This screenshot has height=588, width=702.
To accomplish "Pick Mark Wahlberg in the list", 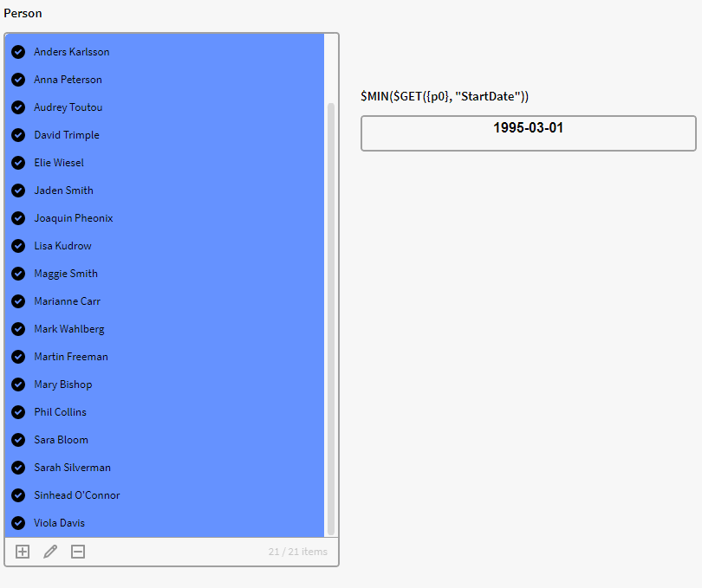I will tap(69, 329).
